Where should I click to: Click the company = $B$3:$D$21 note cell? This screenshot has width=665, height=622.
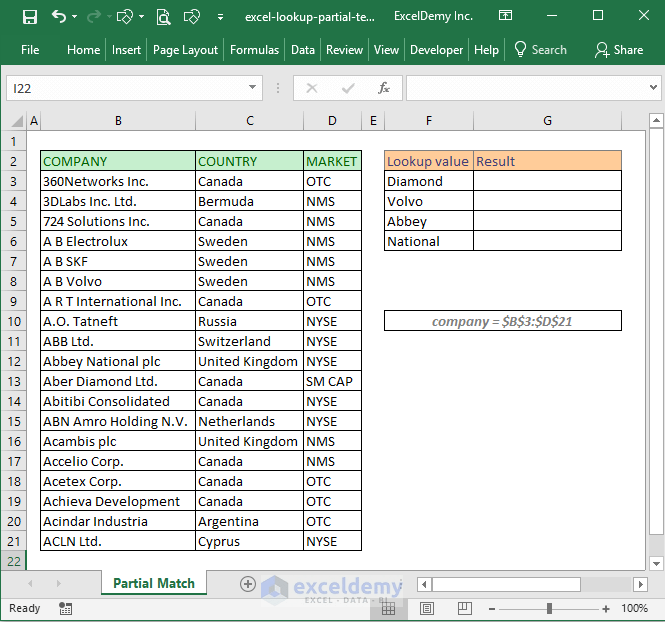pos(503,321)
